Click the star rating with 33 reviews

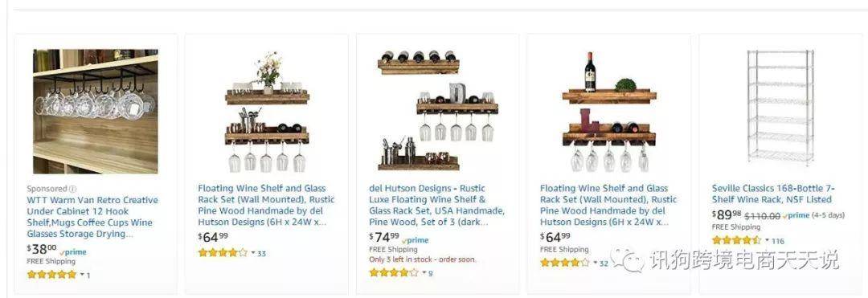[223, 253]
